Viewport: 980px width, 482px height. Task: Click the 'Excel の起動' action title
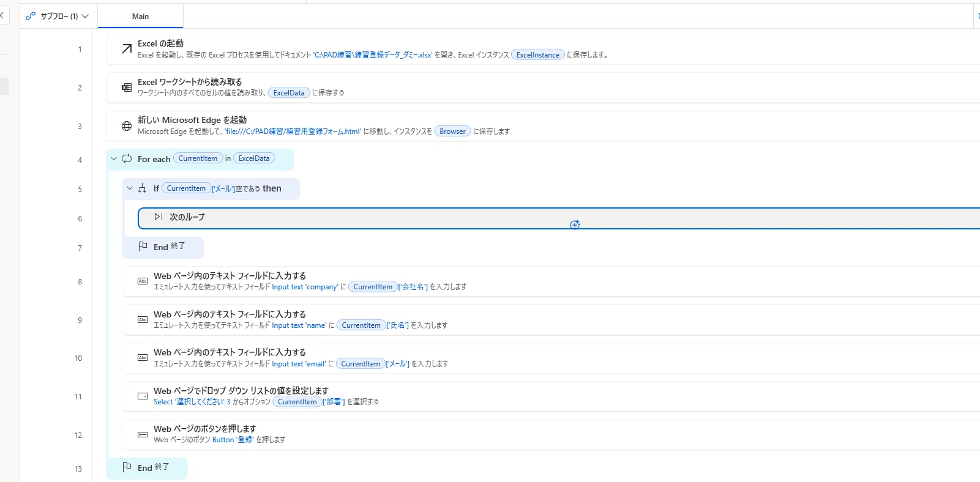[x=160, y=43]
